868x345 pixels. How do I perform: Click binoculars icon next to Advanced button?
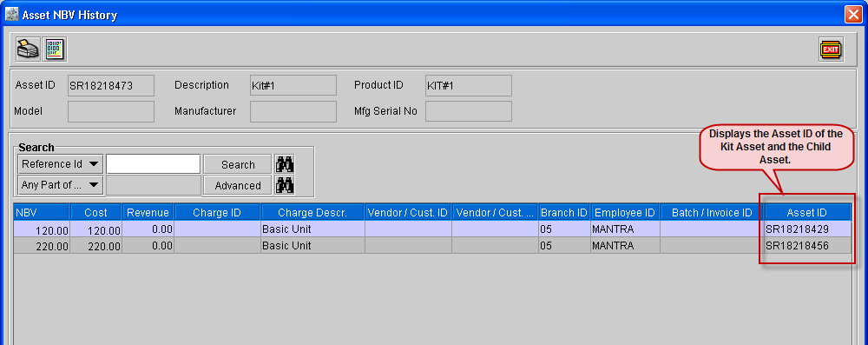[x=285, y=185]
